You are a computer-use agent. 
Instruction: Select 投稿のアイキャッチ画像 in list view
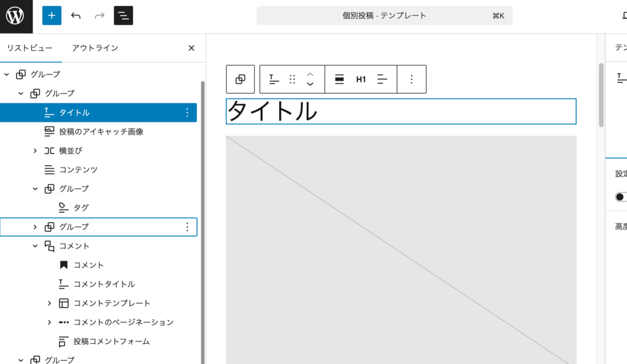(101, 132)
